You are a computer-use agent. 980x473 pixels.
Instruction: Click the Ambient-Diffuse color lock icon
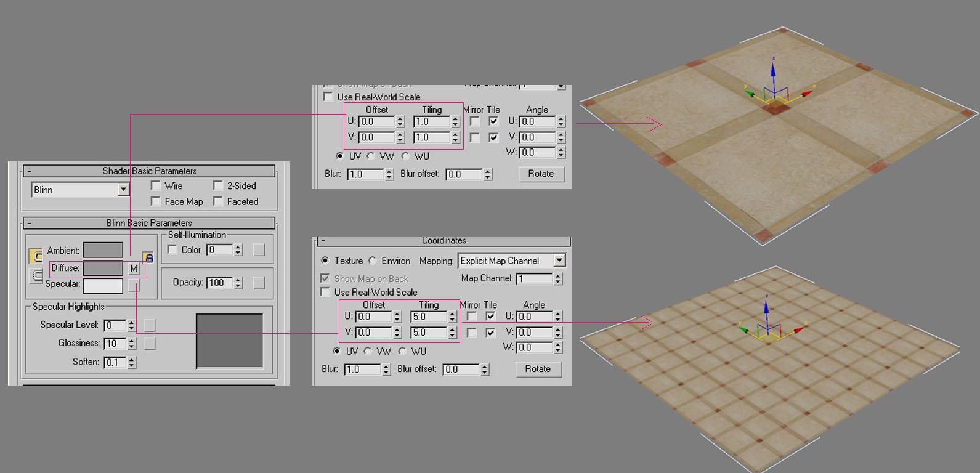pos(35,256)
